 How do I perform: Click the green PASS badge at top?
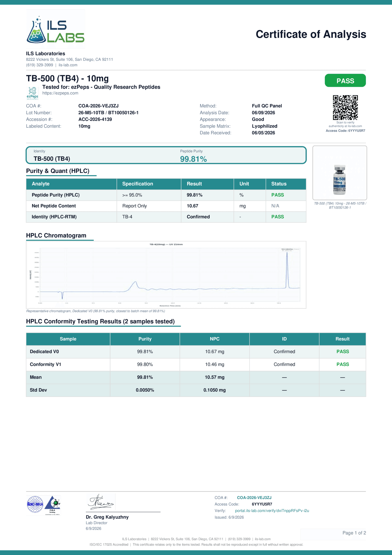345,80
